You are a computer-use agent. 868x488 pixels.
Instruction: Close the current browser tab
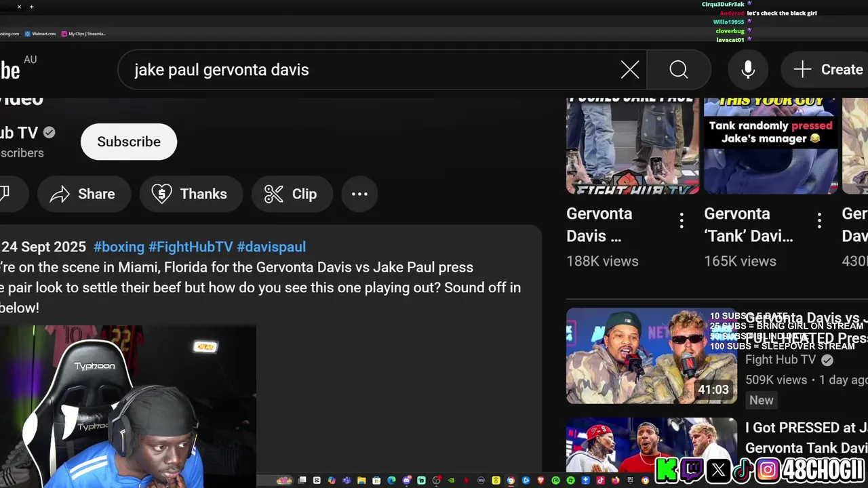[x=19, y=7]
